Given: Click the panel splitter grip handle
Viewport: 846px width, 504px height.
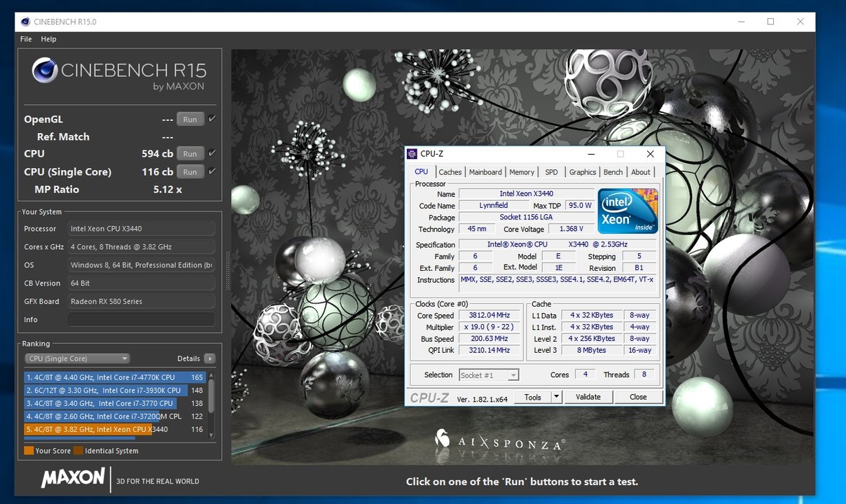Looking at the screenshot, I should [x=227, y=270].
